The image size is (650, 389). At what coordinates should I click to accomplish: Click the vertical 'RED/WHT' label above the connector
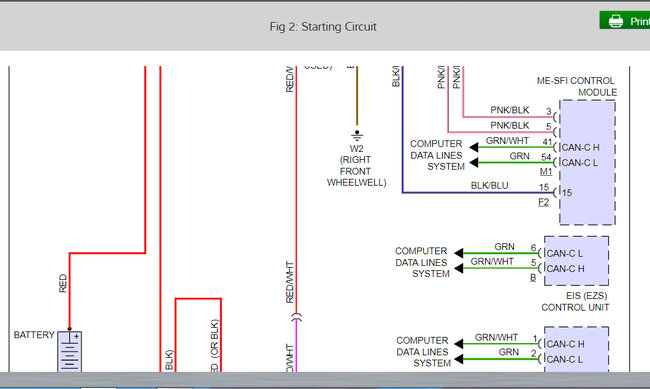point(289,282)
